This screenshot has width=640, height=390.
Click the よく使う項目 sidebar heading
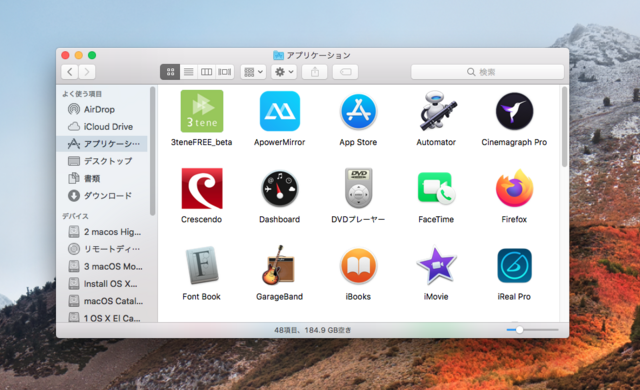[x=82, y=94]
